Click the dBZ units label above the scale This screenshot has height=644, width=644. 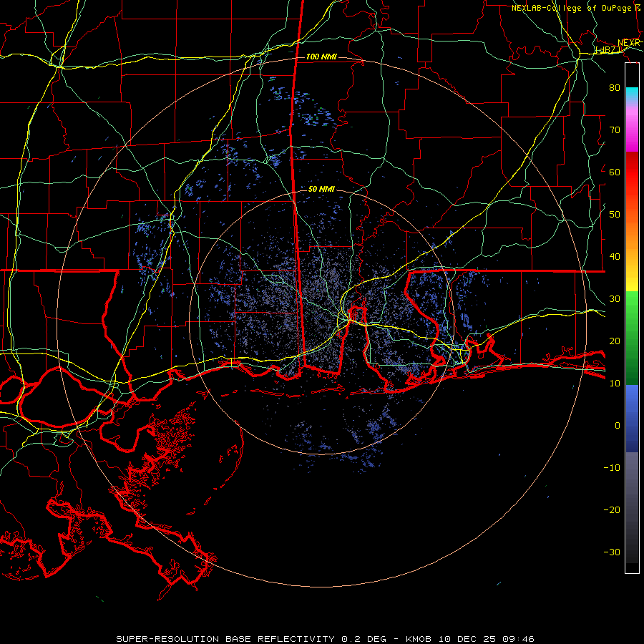coord(608,49)
